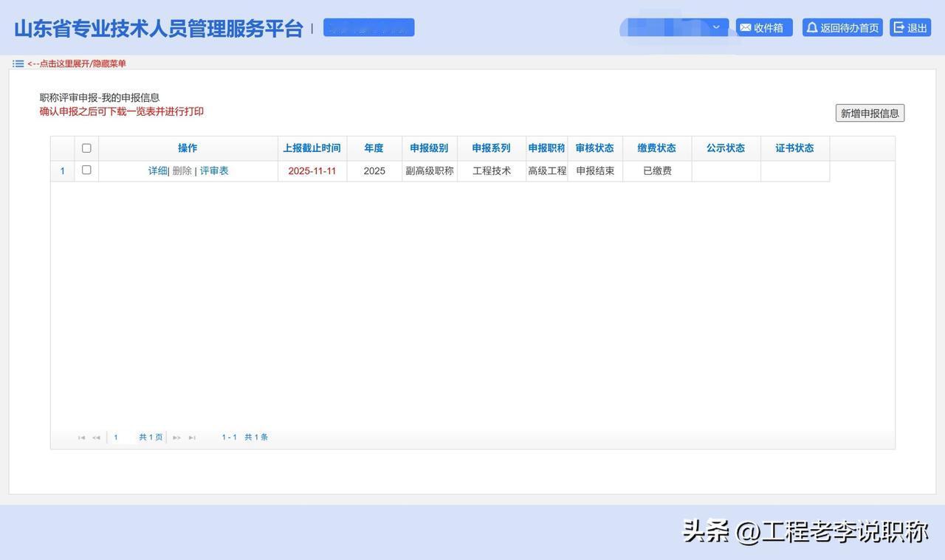Jump to the last page arrow
Image resolution: width=945 pixels, height=560 pixels.
click(x=191, y=437)
